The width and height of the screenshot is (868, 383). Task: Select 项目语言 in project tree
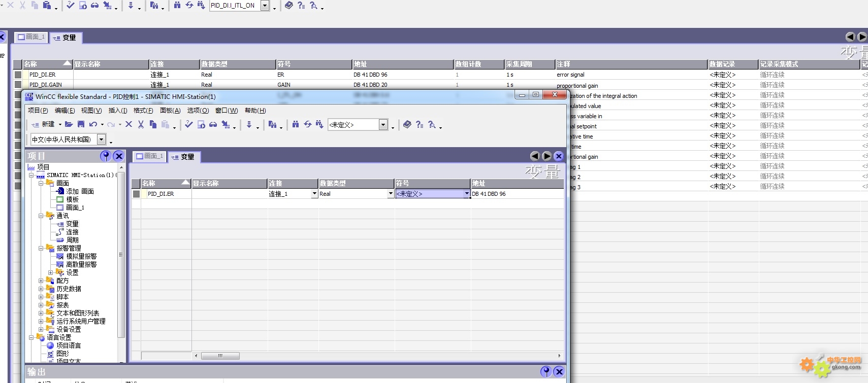[x=69, y=345]
